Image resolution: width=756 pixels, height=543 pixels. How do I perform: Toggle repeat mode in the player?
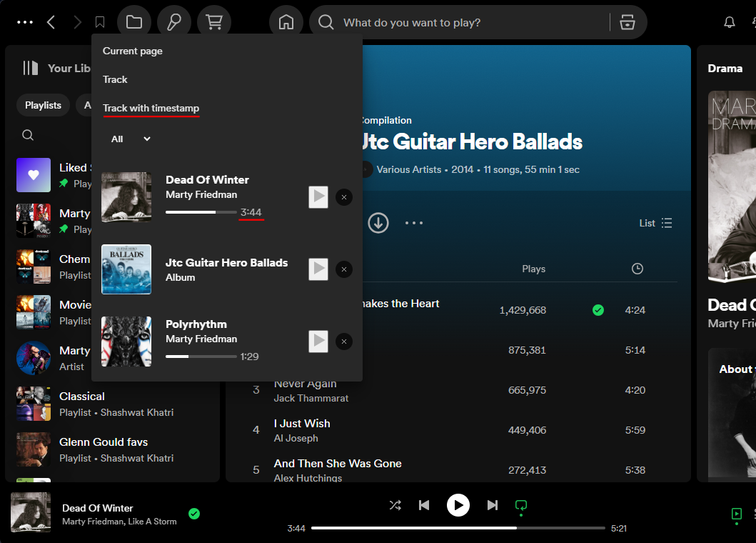(521, 505)
